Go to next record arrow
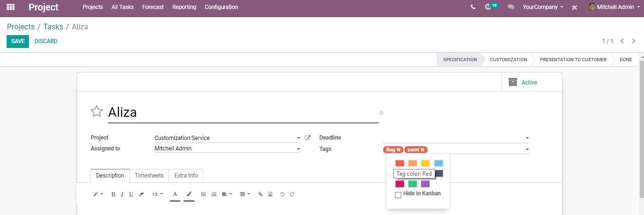Image resolution: width=644 pixels, height=215 pixels. (x=634, y=41)
